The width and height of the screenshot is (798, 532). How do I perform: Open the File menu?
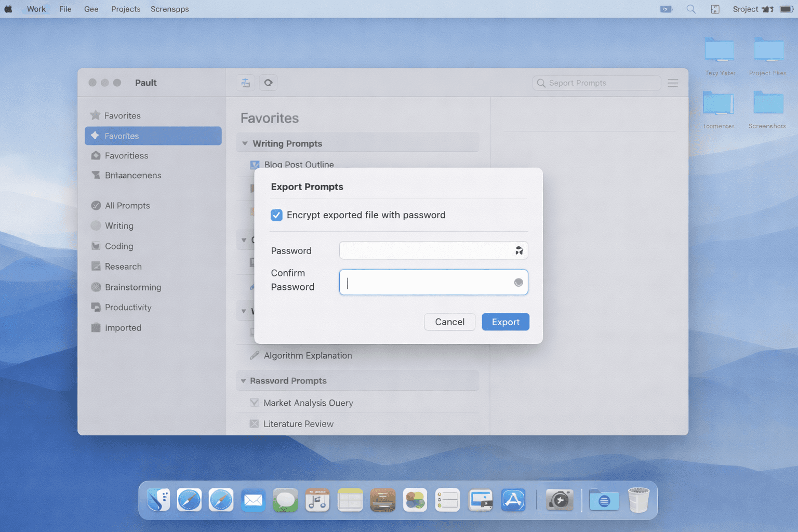(65, 9)
